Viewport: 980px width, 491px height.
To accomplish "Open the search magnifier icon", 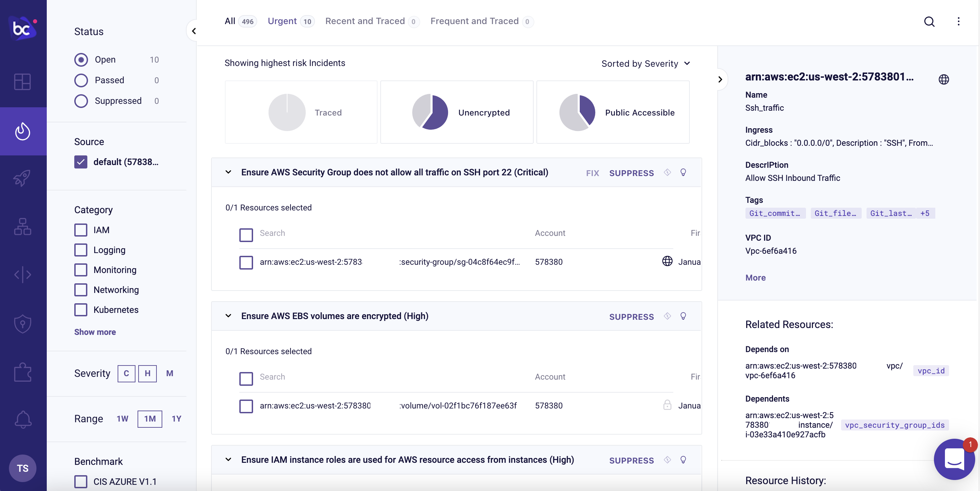I will 929,22.
